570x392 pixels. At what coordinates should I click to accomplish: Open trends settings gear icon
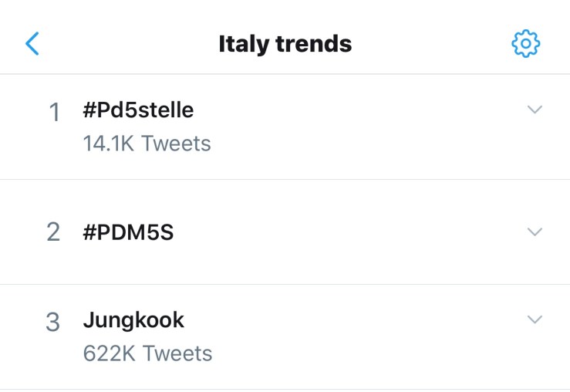(526, 44)
